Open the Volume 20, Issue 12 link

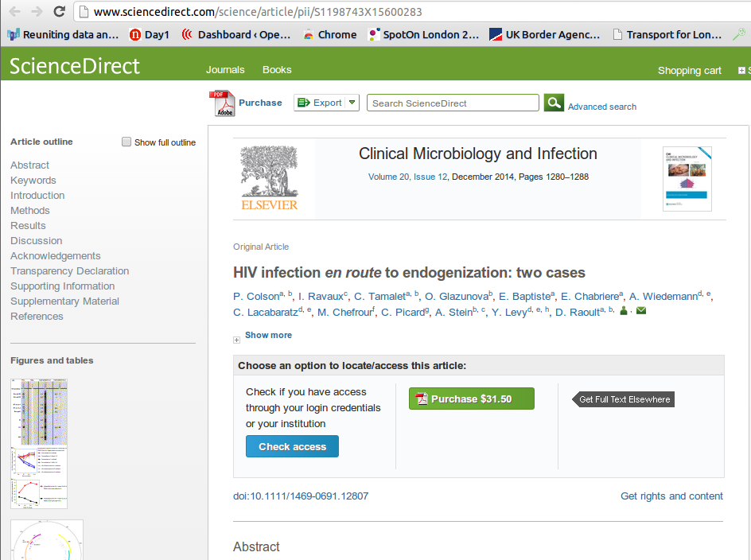pos(408,177)
